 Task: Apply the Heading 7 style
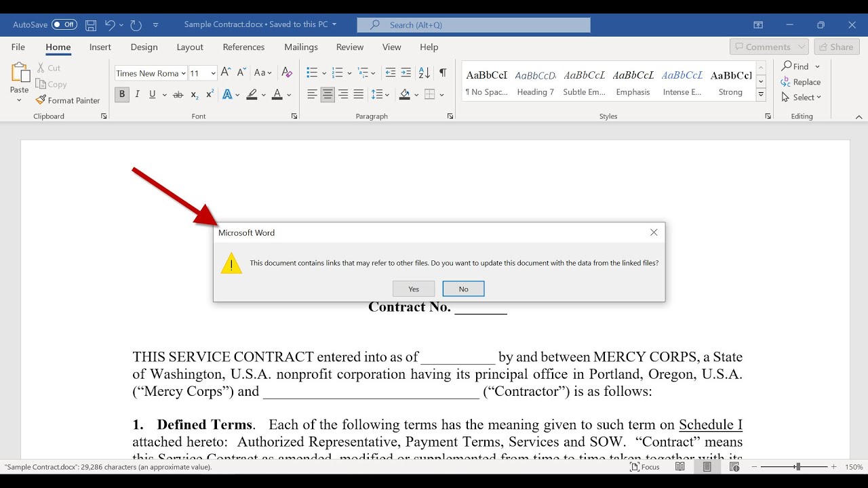[x=536, y=81]
